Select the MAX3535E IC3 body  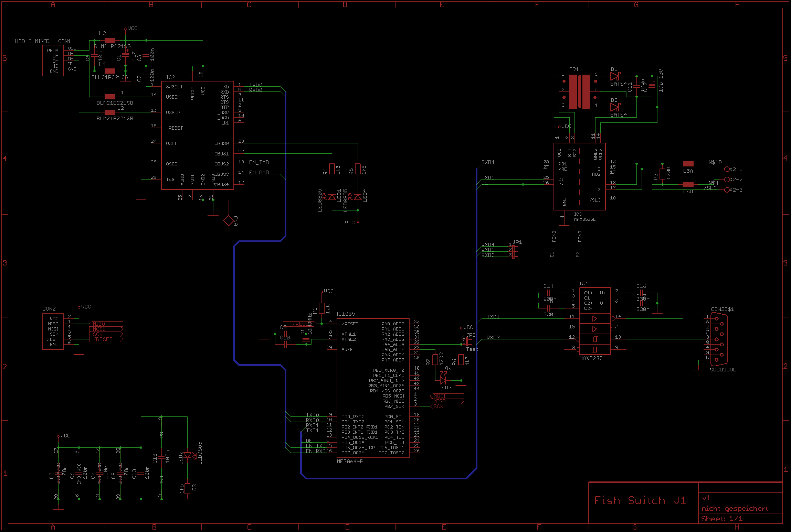point(580,176)
